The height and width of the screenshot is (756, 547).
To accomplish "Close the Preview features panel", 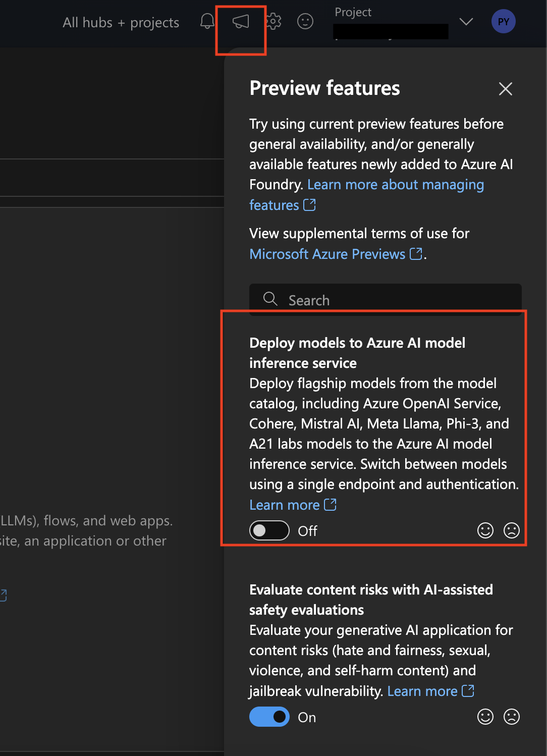I will pyautogui.click(x=506, y=89).
